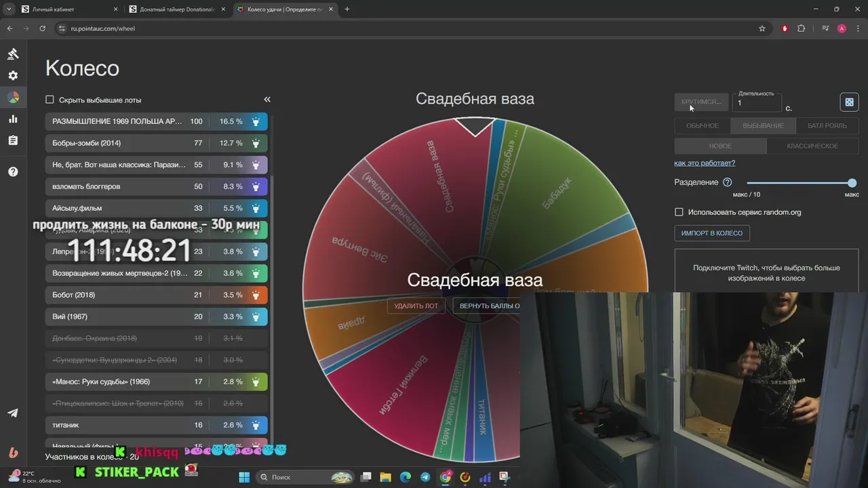Click the browser address bar
This screenshot has width=868, height=488.
(x=407, y=28)
